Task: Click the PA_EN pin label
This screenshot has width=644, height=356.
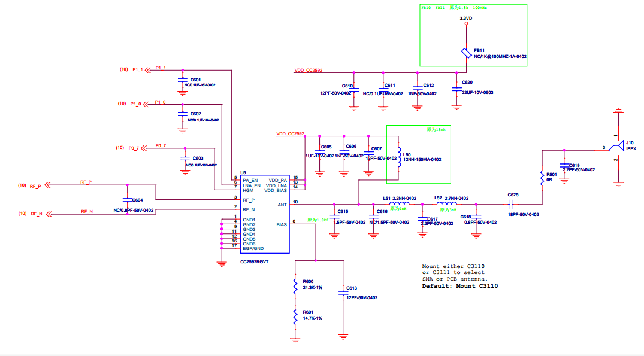Action: pyautogui.click(x=250, y=181)
